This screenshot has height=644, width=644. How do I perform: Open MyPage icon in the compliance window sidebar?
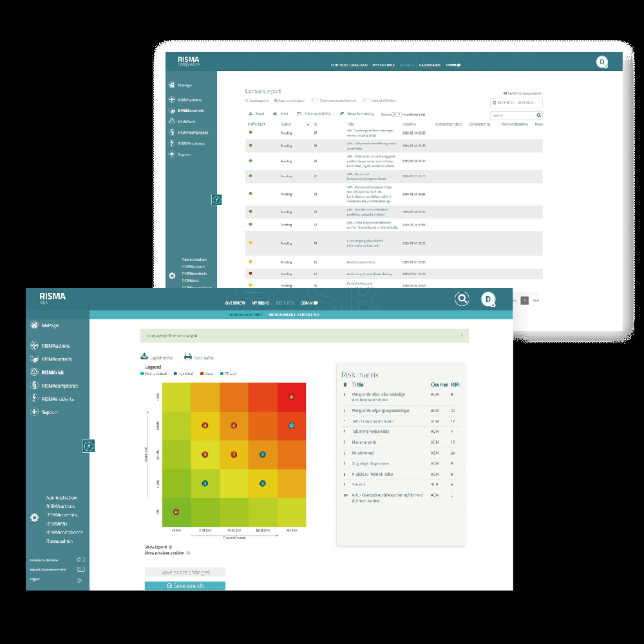click(172, 85)
